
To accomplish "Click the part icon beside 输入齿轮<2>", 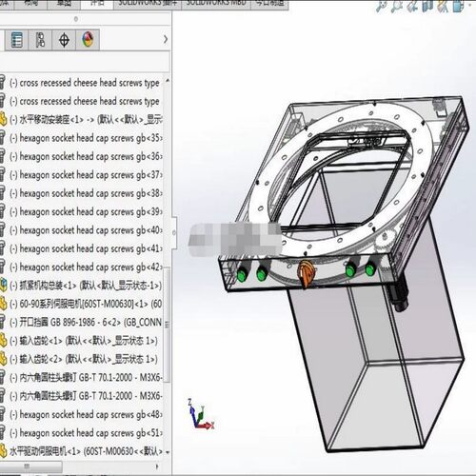I will tap(3, 359).
